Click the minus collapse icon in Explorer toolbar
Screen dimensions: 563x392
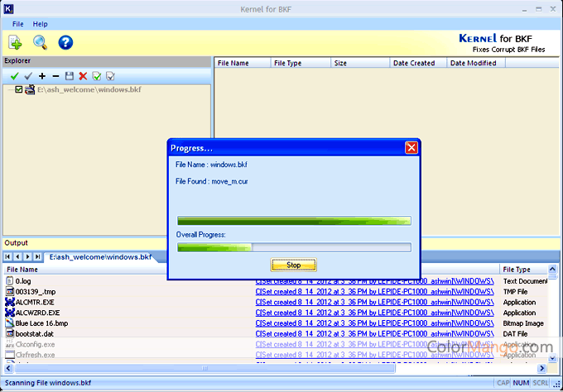point(55,76)
